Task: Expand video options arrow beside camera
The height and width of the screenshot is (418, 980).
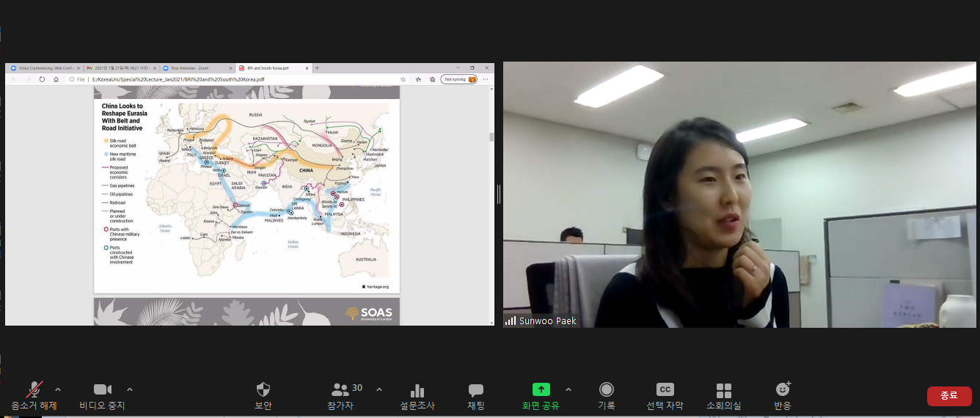Action: [x=130, y=389]
